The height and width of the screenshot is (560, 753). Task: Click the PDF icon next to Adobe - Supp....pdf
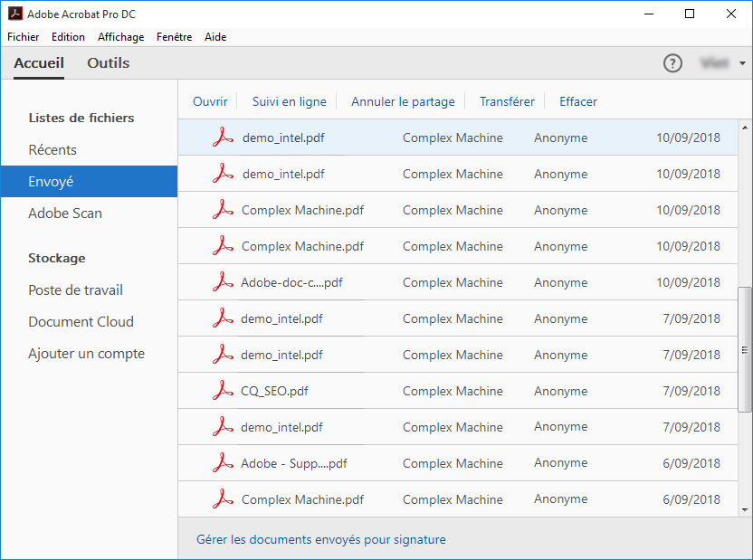(223, 462)
